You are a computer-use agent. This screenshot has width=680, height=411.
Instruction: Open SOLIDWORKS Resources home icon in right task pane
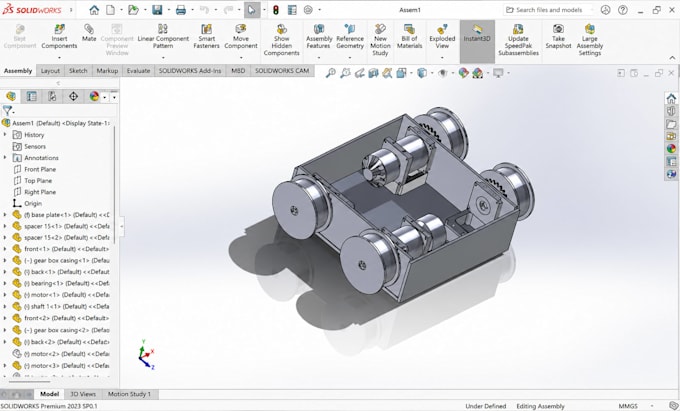(x=671, y=98)
